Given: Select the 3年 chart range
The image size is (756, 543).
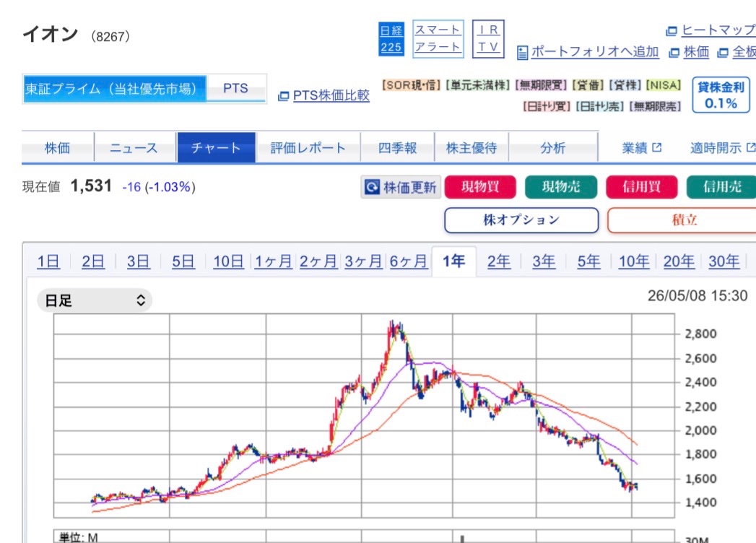Looking at the screenshot, I should [544, 261].
